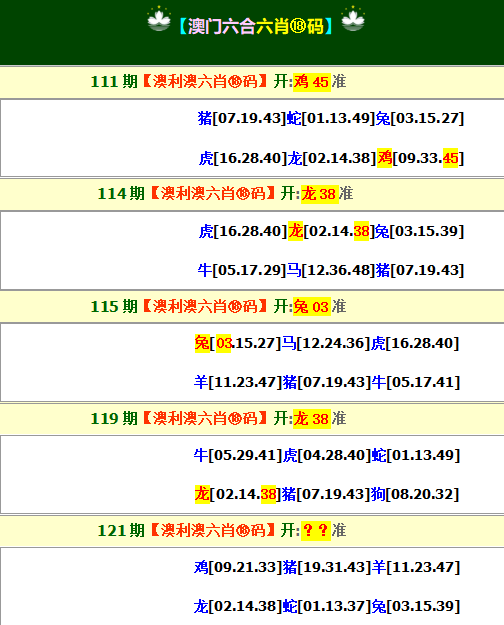
Task: Click 猪[19.31.43] in the 121期 block
Action: (x=327, y=567)
